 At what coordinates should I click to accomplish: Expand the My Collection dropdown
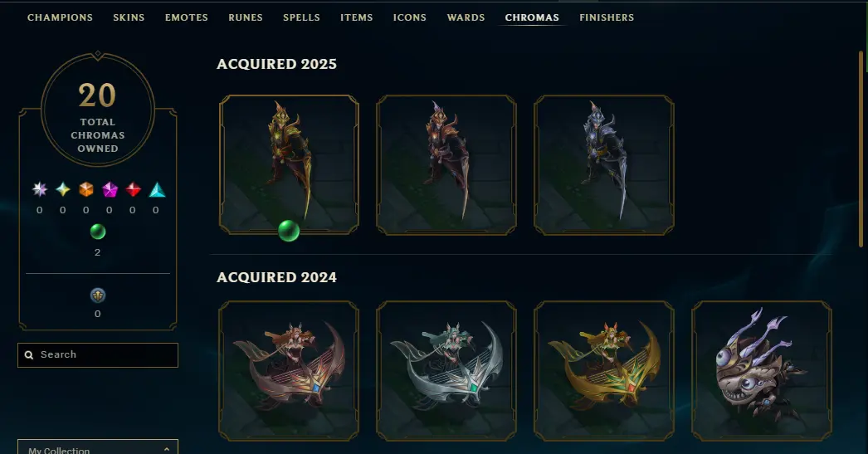coord(98,448)
